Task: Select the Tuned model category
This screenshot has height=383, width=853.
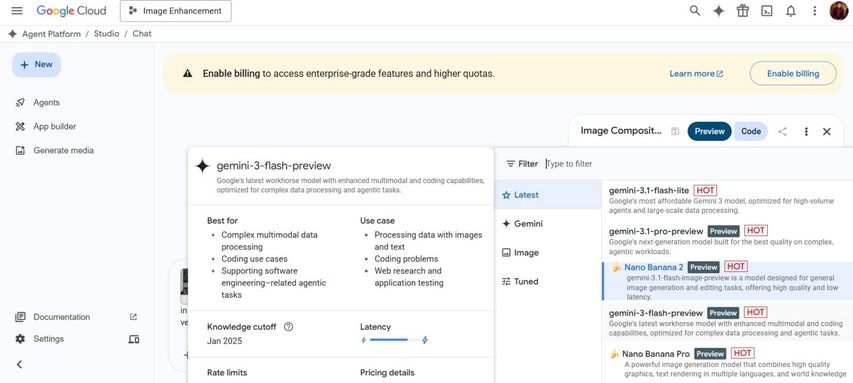Action: pos(548,281)
